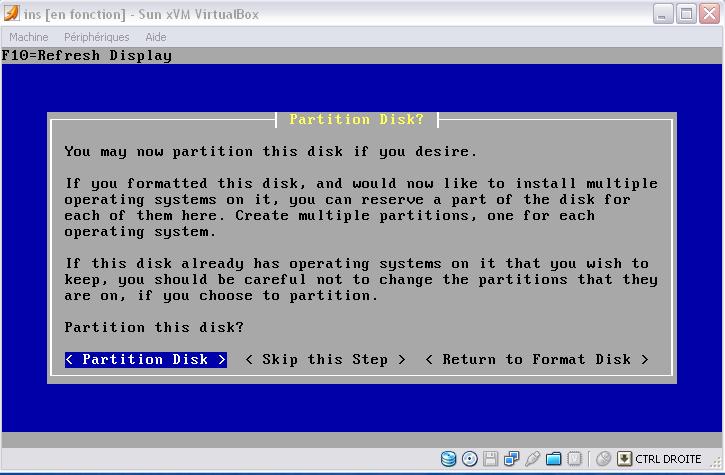Maximize the VirtualBox window
Image resolution: width=725 pixels, height=475 pixels.
[x=686, y=14]
